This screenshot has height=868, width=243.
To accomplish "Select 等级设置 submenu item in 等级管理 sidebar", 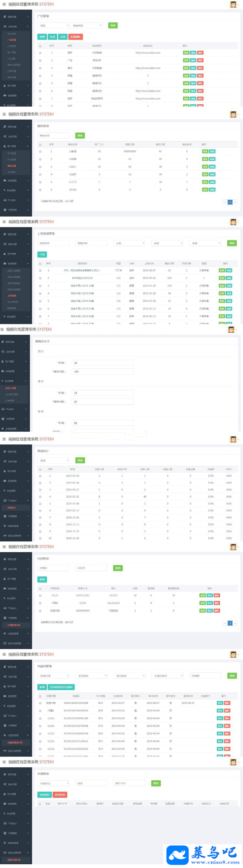I will pyautogui.click(x=11, y=166).
